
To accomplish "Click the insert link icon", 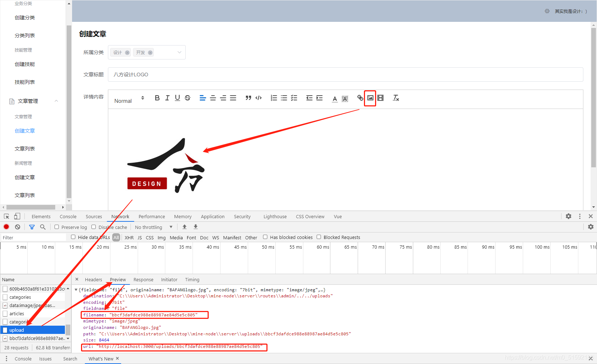I will coord(360,98).
